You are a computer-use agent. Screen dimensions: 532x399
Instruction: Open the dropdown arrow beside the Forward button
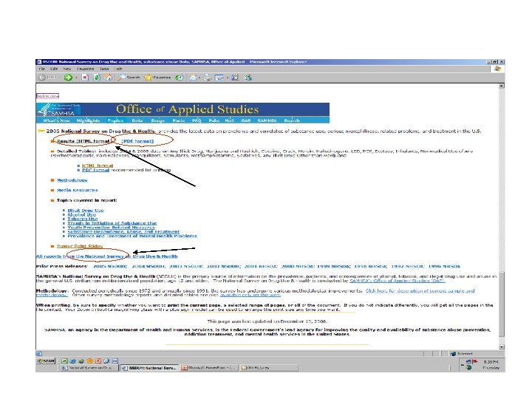click(x=76, y=78)
